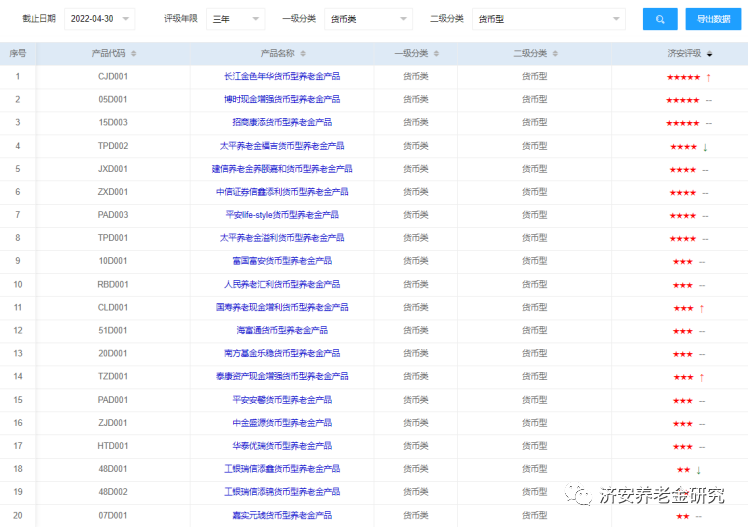Image resolution: width=748 pixels, height=527 pixels.
Task: Select product code 05D001 cell
Action: (113, 99)
